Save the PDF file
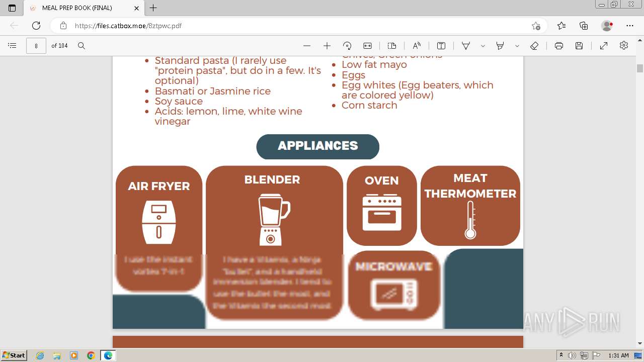The image size is (644, 362). 579,46
